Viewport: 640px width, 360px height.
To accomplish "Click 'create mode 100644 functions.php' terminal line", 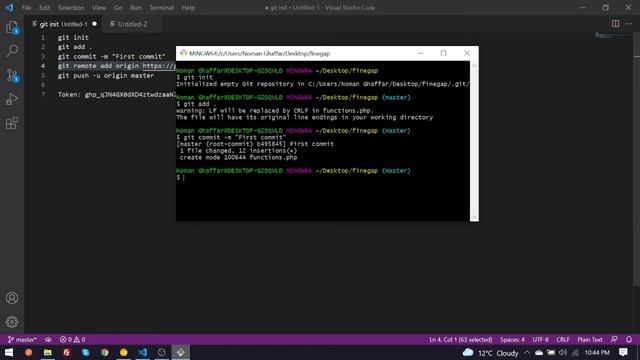I will pos(238,157).
